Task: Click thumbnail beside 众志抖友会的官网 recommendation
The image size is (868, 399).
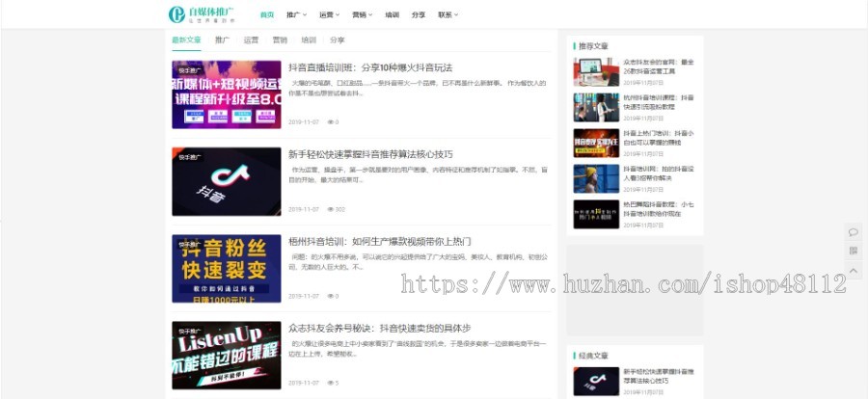Action: click(x=596, y=72)
